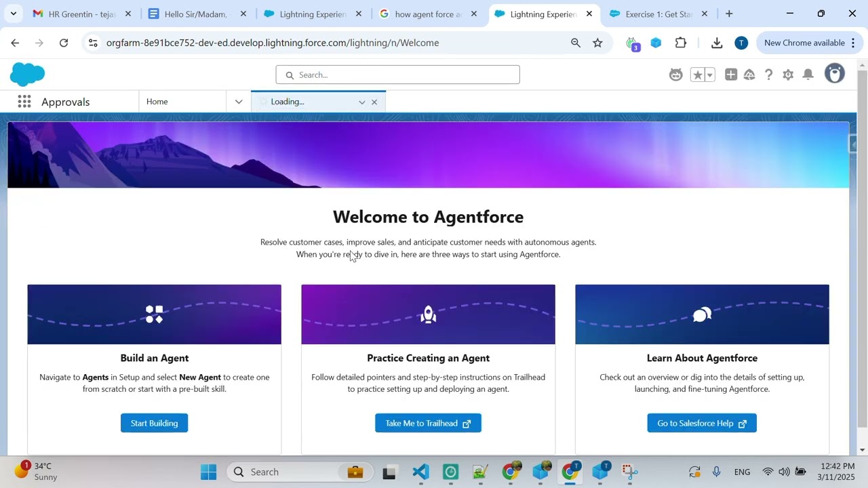Click the taskbar microphone icon

(x=716, y=472)
